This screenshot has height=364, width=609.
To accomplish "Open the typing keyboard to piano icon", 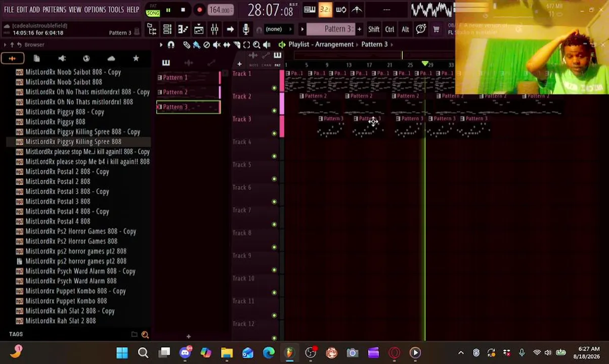I will (310, 10).
